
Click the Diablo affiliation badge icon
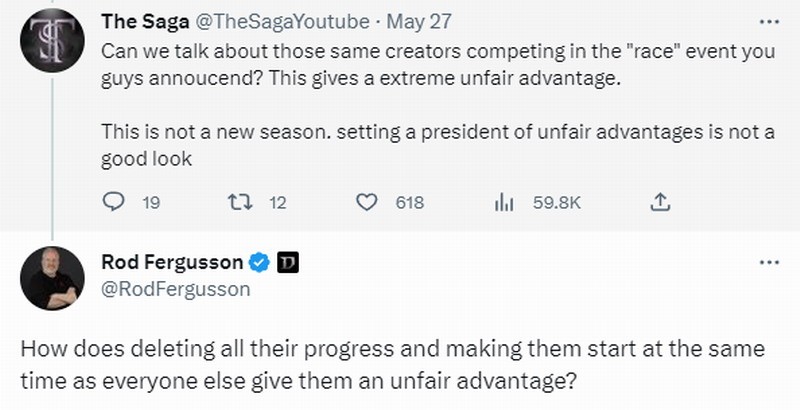[288, 263]
